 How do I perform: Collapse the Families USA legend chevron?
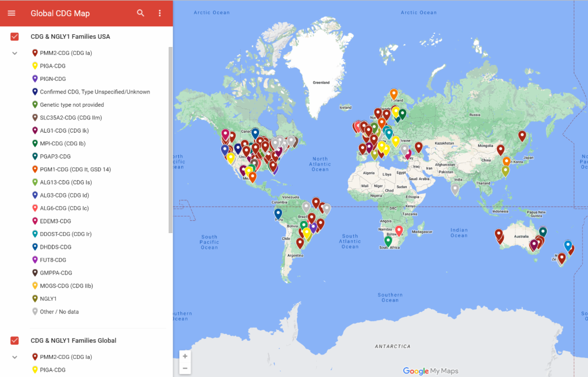[15, 53]
